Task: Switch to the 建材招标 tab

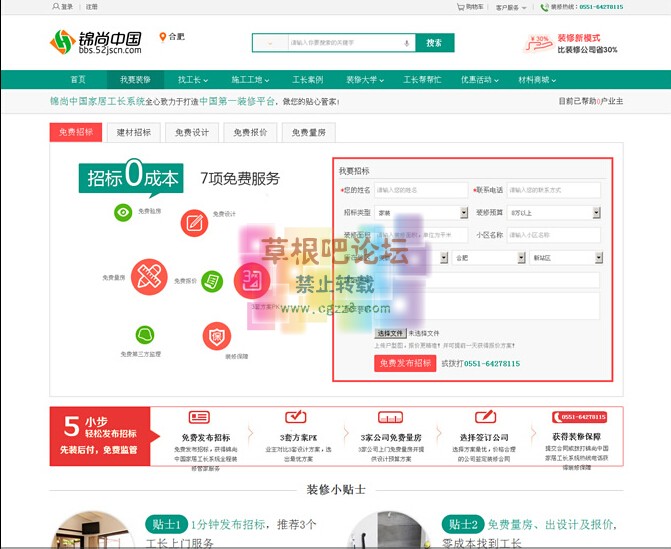Action: [134, 132]
